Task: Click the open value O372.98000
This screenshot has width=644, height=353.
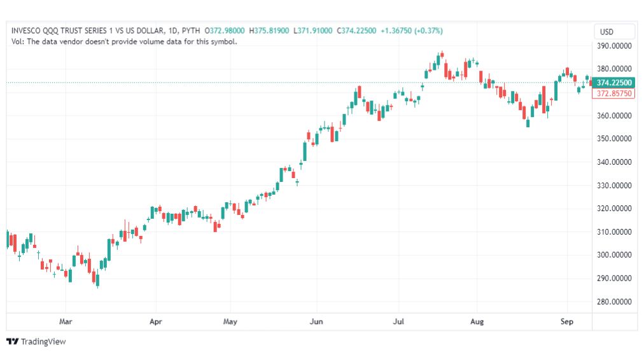Action: pos(225,31)
